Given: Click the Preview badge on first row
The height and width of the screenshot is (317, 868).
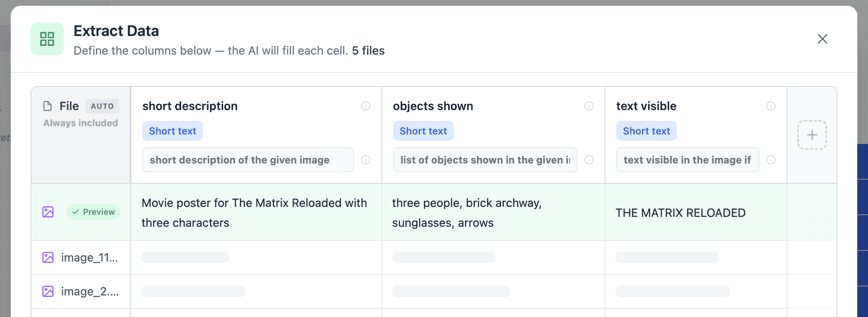Looking at the screenshot, I should [x=93, y=212].
